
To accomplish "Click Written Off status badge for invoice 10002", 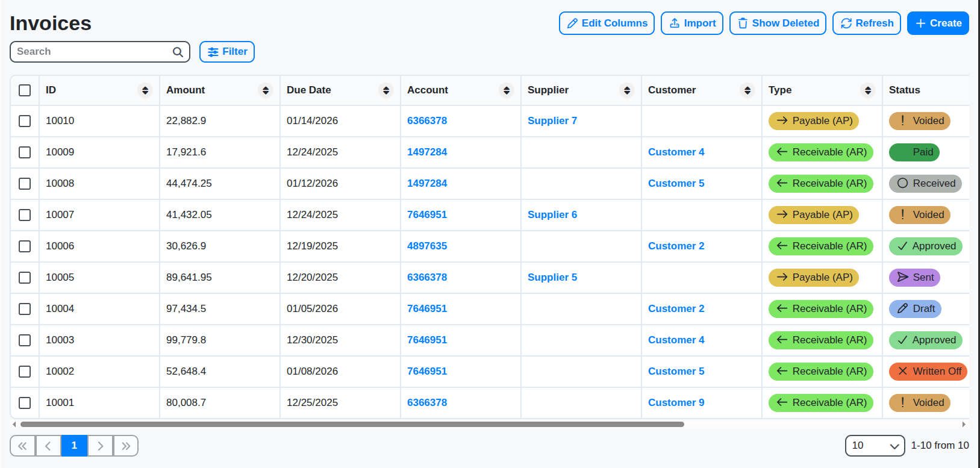I will (x=928, y=372).
